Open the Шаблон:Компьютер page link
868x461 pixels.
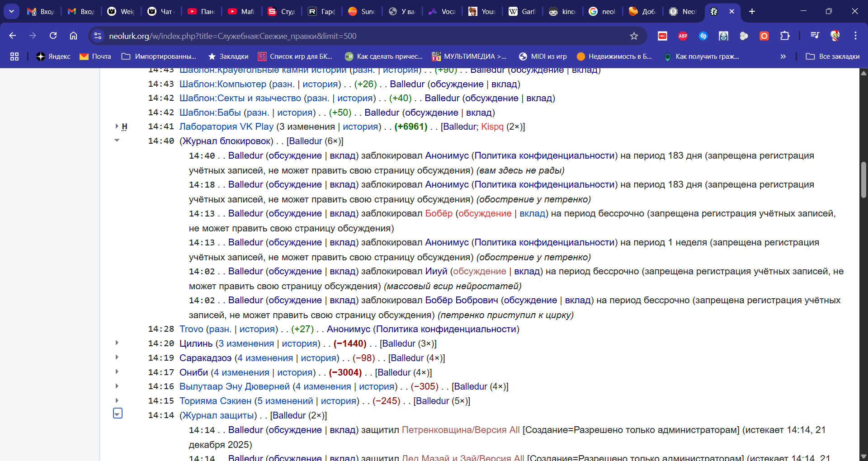tap(222, 84)
